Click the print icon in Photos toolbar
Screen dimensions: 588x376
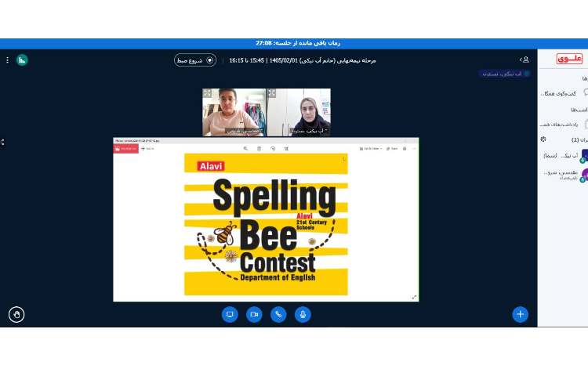tap(405, 149)
